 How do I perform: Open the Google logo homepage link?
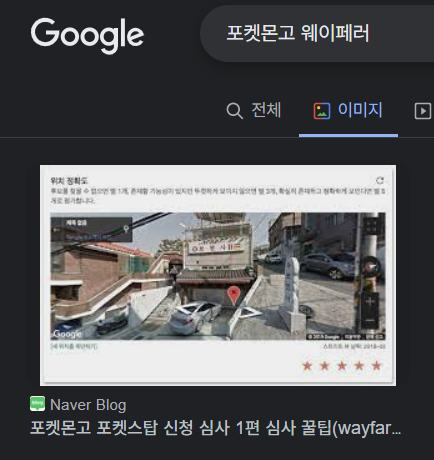[x=87, y=36]
